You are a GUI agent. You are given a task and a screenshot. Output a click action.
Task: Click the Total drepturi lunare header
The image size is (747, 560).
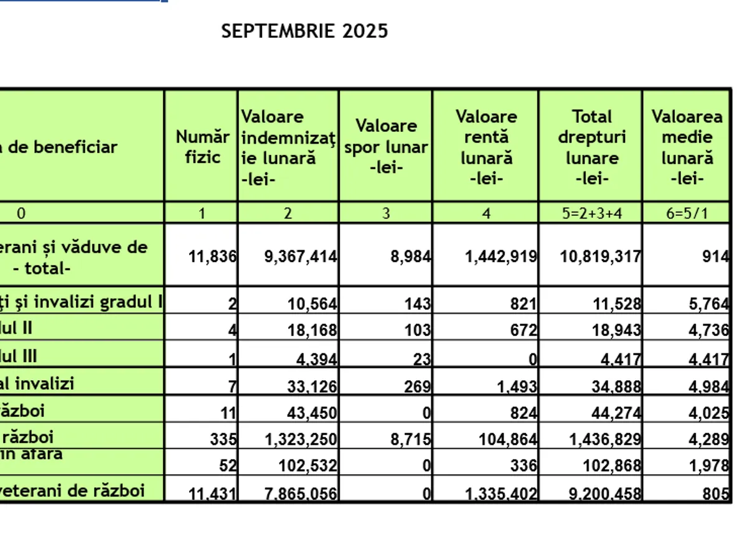(590, 147)
